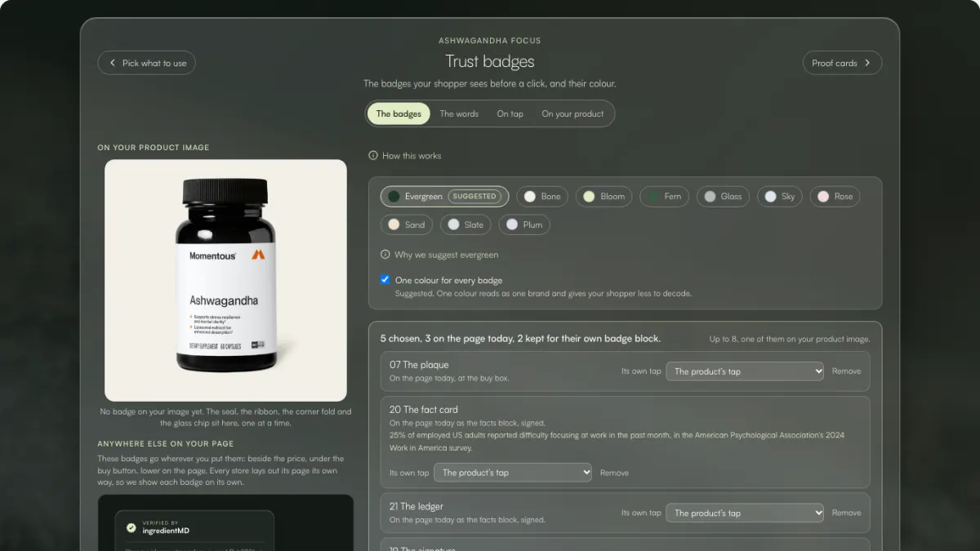Click the ON YOUR PRODUCT IMAGE label
980x551 pixels.
pos(154,148)
